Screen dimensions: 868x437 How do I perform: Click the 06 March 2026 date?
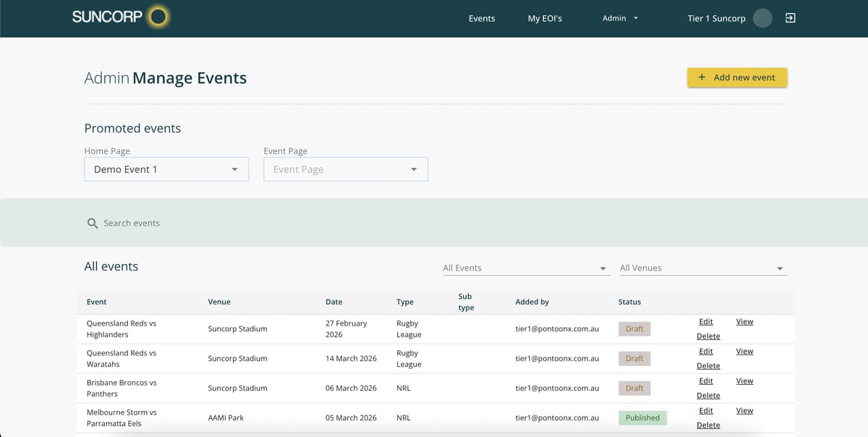[x=351, y=389]
